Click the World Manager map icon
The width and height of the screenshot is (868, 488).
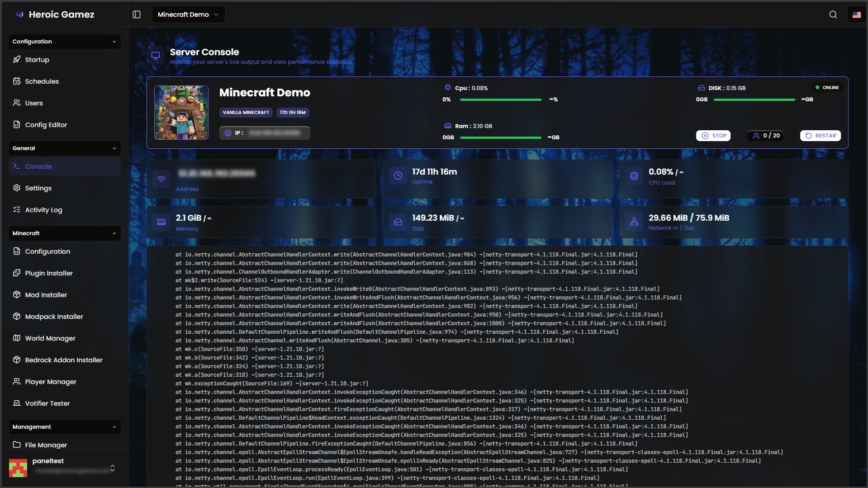coord(17,338)
